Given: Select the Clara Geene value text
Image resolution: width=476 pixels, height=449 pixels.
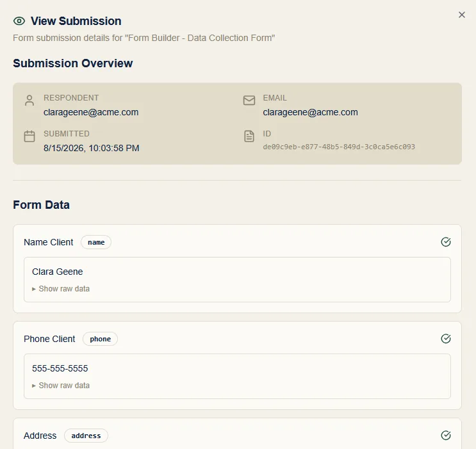Looking at the screenshot, I should click(58, 272).
